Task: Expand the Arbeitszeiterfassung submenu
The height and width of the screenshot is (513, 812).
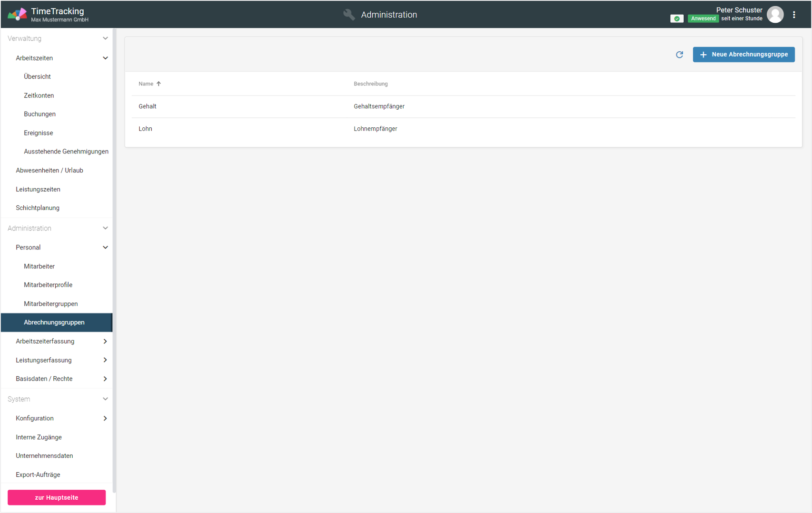Action: click(x=105, y=342)
